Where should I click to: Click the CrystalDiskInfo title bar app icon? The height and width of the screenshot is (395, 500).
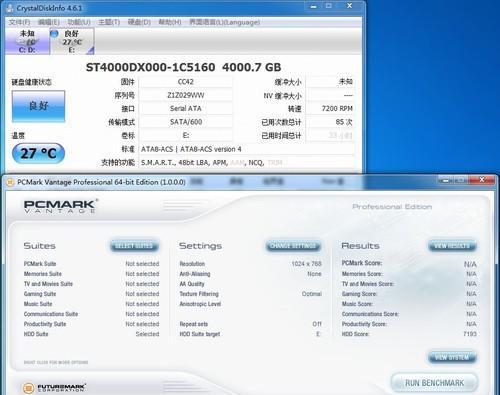click(10, 8)
